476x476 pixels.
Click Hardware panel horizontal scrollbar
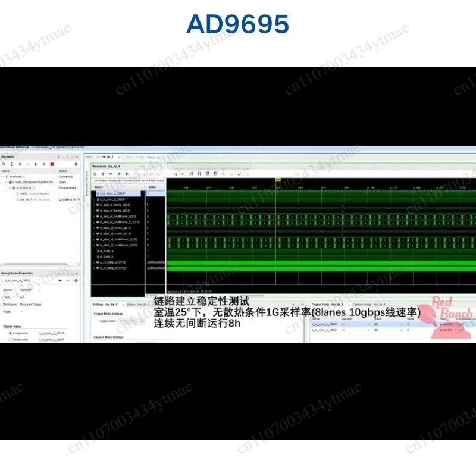click(35, 264)
